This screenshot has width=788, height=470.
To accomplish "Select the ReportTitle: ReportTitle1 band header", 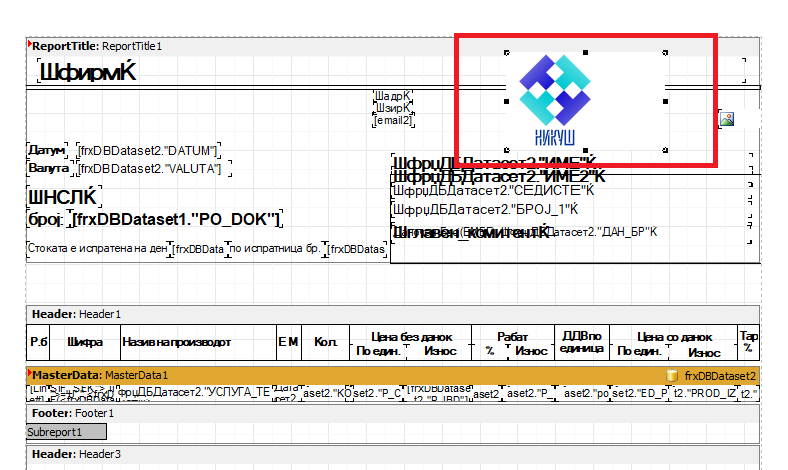I will tap(392, 46).
